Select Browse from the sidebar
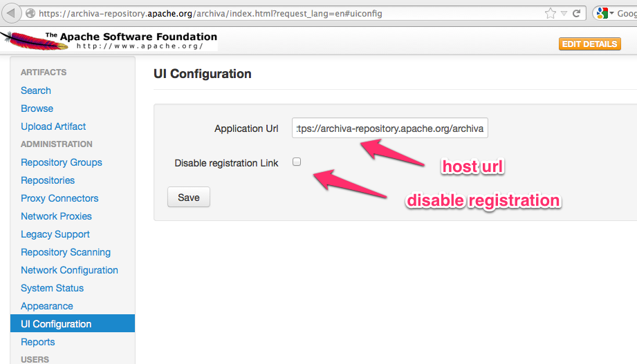 tap(37, 108)
